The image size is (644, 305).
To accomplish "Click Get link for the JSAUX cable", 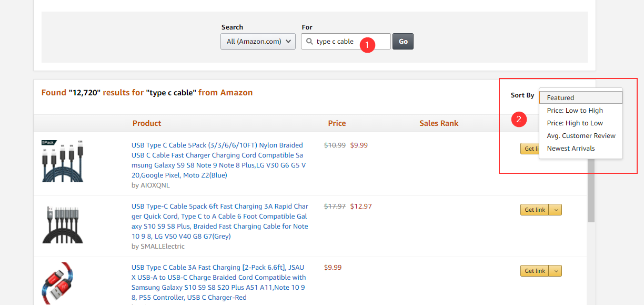I will click(535, 271).
